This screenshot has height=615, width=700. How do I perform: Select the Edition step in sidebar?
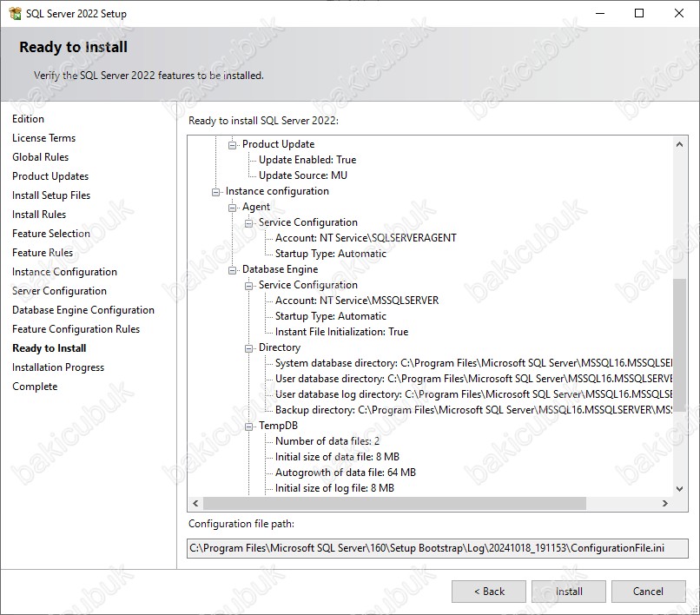tap(28, 119)
